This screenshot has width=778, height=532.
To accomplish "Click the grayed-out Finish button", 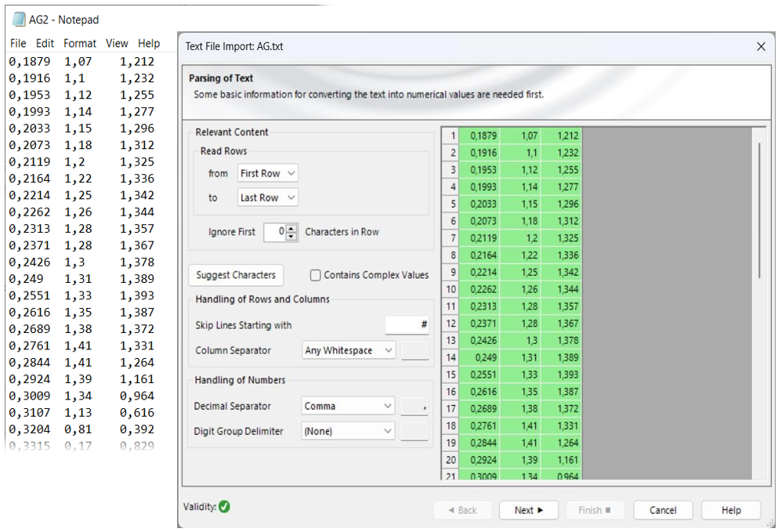I will 595,510.
